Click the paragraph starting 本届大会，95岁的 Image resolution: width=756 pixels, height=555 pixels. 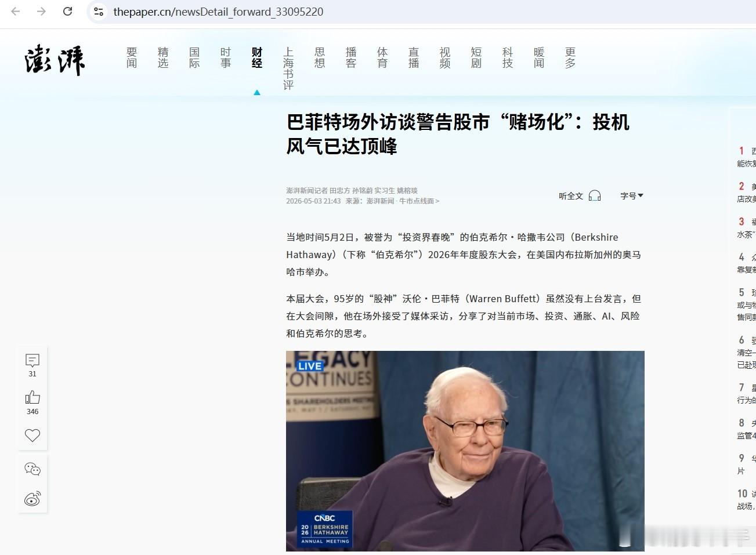point(464,316)
